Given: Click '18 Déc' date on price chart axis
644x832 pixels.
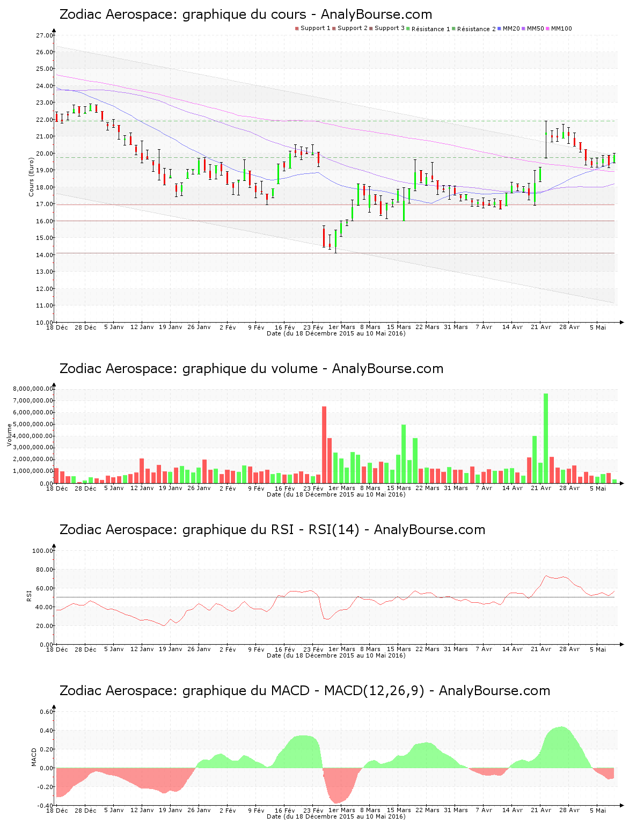Looking at the screenshot, I should [57, 327].
